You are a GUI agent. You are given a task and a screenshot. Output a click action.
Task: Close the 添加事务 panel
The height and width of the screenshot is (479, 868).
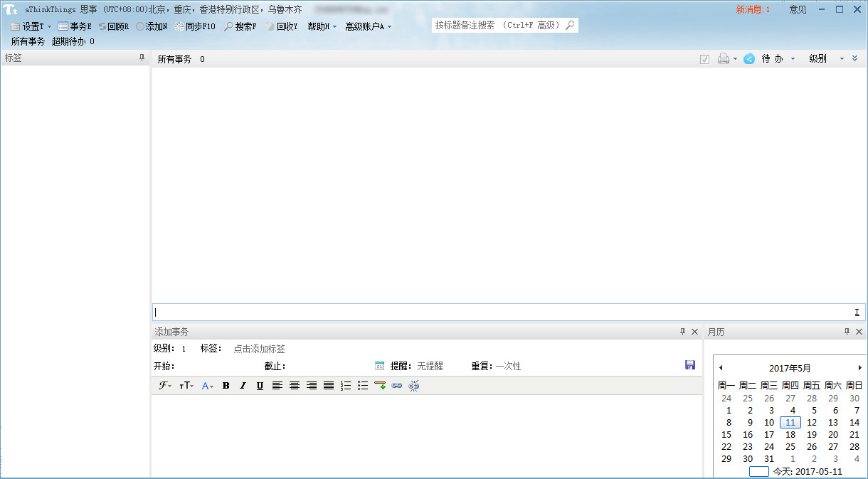695,332
